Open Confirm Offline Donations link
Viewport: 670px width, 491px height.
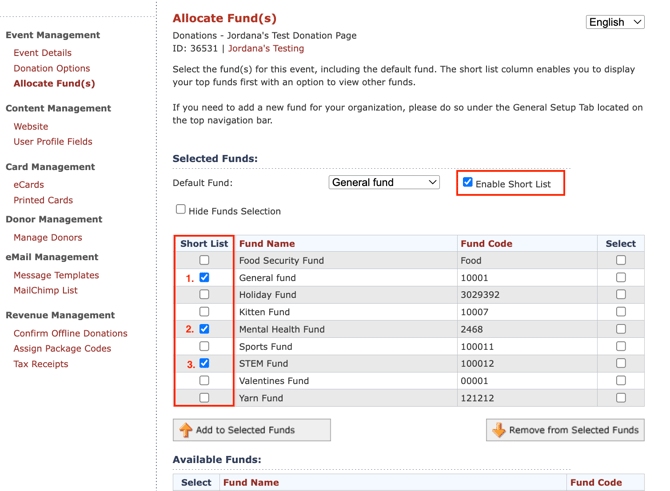pos(70,333)
